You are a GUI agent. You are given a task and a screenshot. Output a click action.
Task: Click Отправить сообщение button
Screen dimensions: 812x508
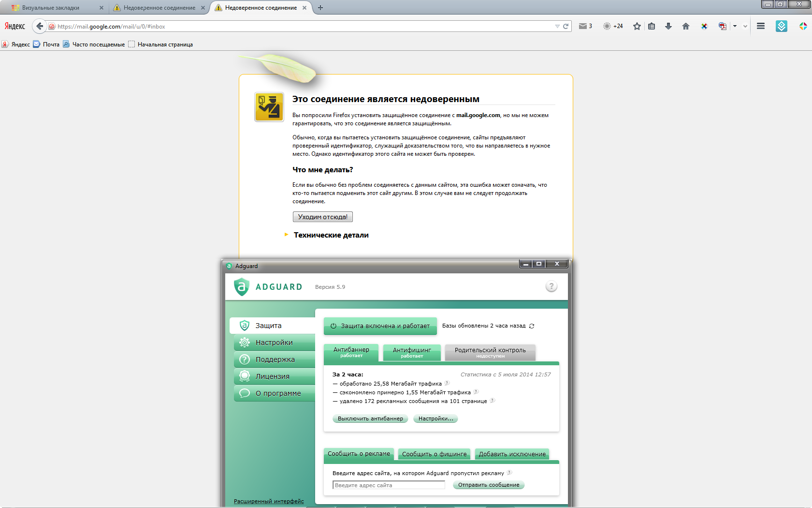click(489, 485)
